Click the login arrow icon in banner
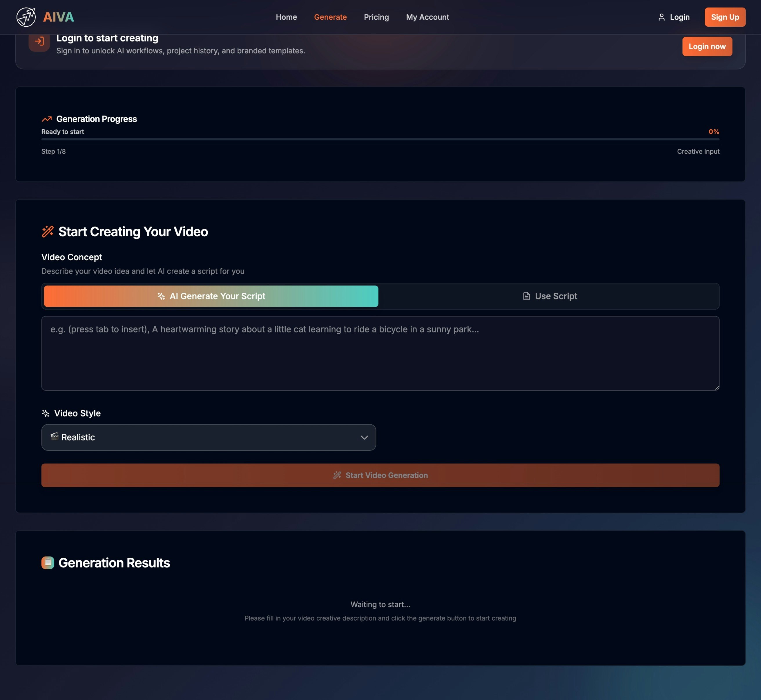This screenshot has height=700, width=761. [x=39, y=41]
